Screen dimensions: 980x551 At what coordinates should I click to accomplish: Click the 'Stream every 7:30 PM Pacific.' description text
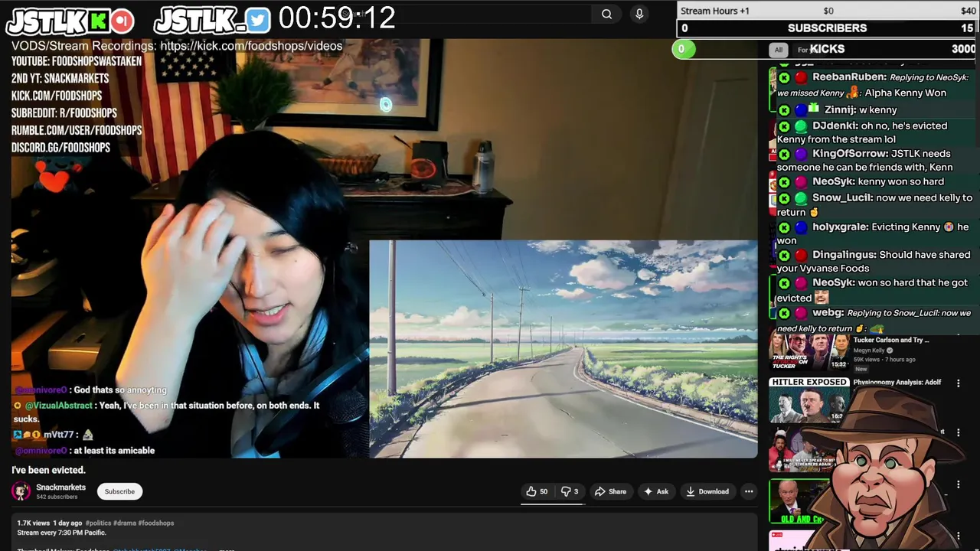(62, 533)
